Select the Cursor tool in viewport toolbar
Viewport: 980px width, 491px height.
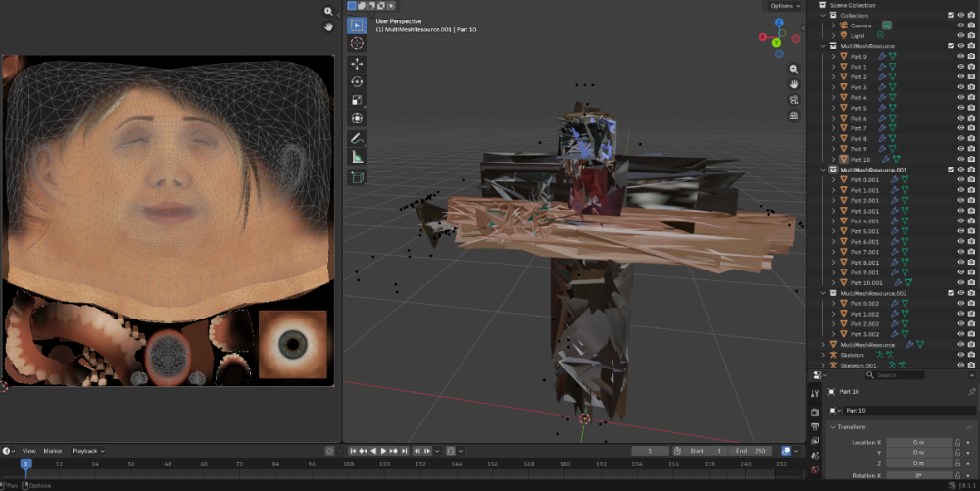point(357,43)
